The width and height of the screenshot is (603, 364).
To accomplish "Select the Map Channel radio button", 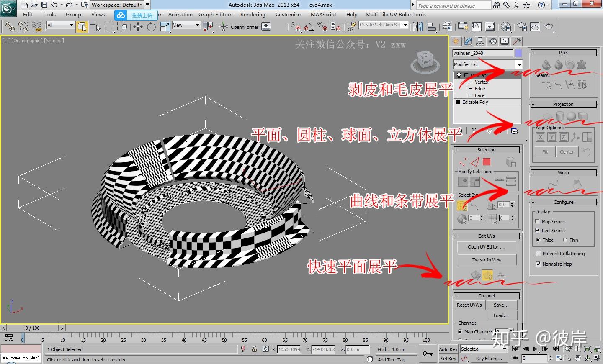I will pos(460,332).
